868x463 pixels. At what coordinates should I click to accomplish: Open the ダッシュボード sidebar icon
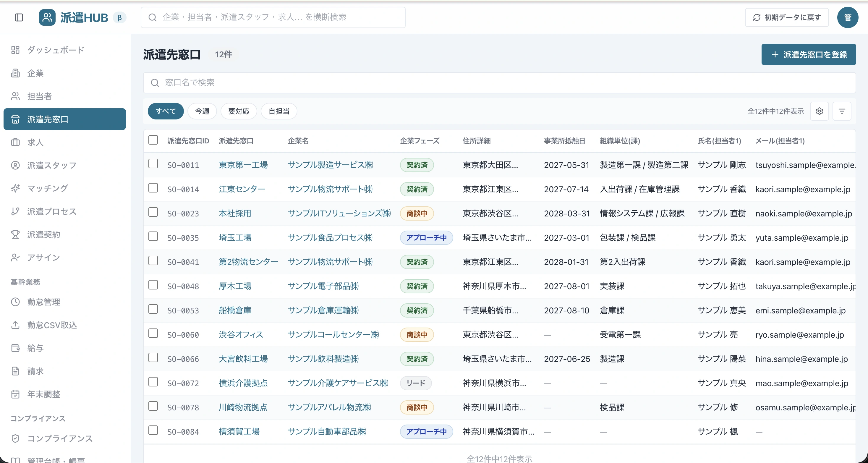[15, 50]
